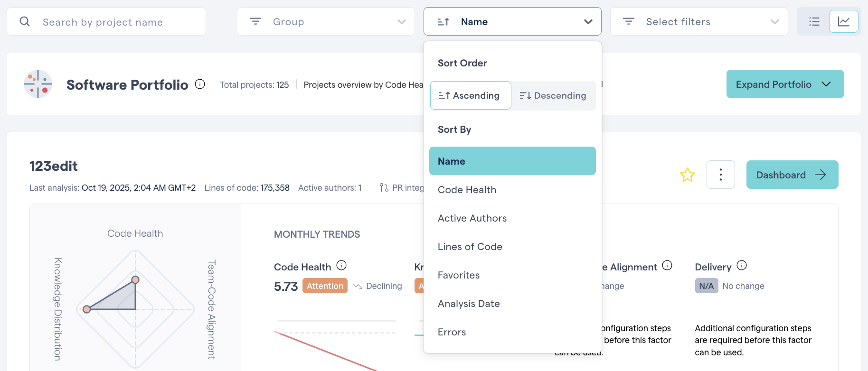Open the 123edit Dashboard
This screenshot has width=868, height=371.
point(792,175)
